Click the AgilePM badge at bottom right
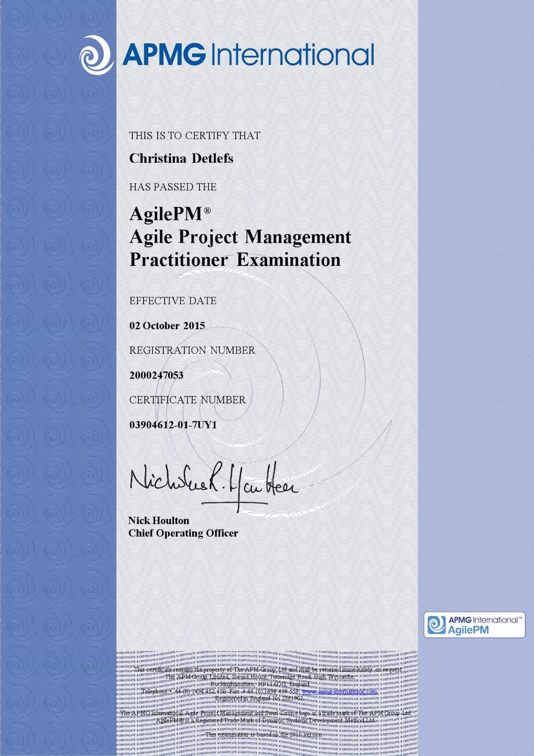 pyautogui.click(x=475, y=625)
